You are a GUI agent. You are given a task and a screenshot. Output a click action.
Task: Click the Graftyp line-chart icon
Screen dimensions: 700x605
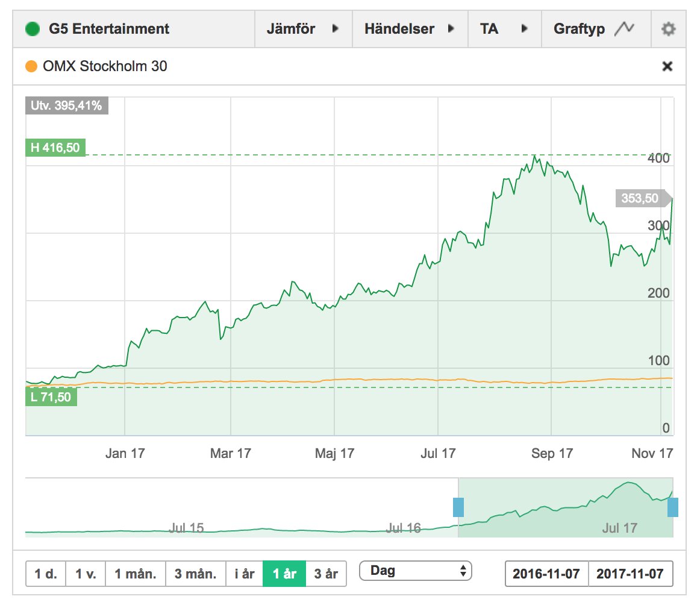coord(625,28)
